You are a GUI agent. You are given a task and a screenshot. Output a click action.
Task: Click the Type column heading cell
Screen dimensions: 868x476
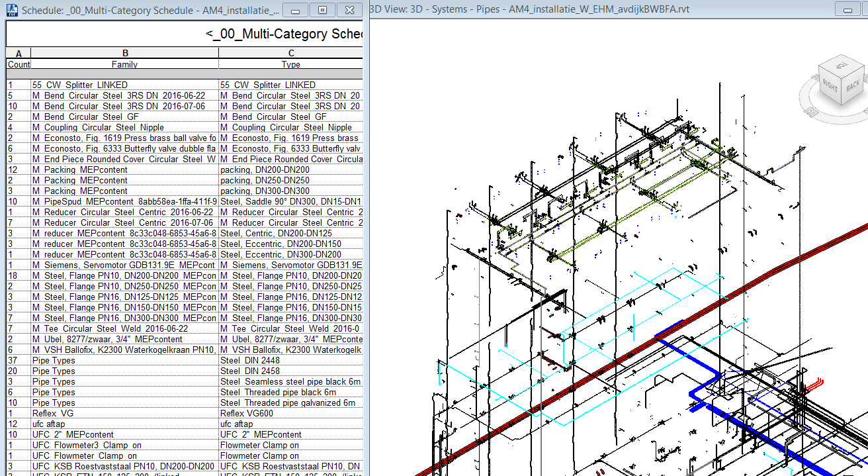[x=291, y=64]
